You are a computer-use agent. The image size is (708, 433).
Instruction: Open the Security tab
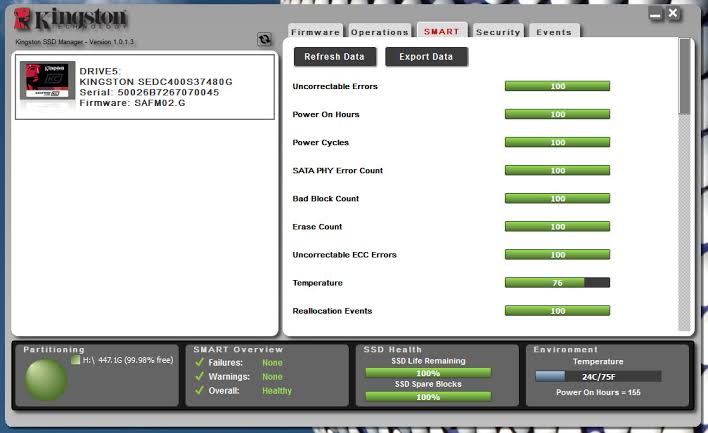click(498, 32)
